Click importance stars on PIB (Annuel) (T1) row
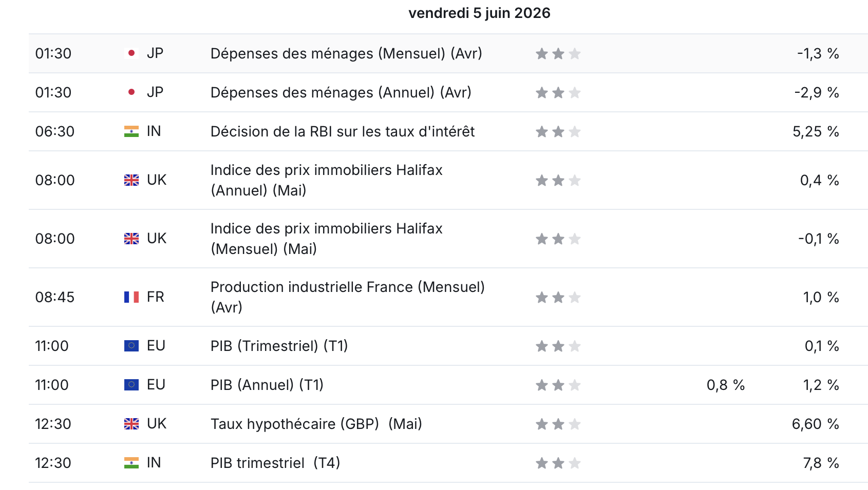The height and width of the screenshot is (490, 868). 558,385
